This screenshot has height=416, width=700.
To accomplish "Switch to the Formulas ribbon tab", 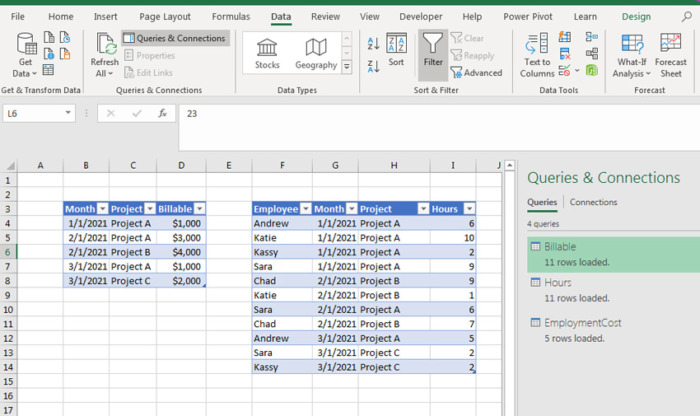I will pos(231,17).
